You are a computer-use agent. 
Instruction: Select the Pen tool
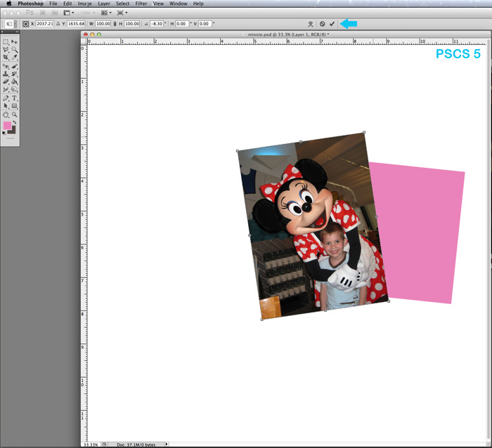pyautogui.click(x=6, y=98)
